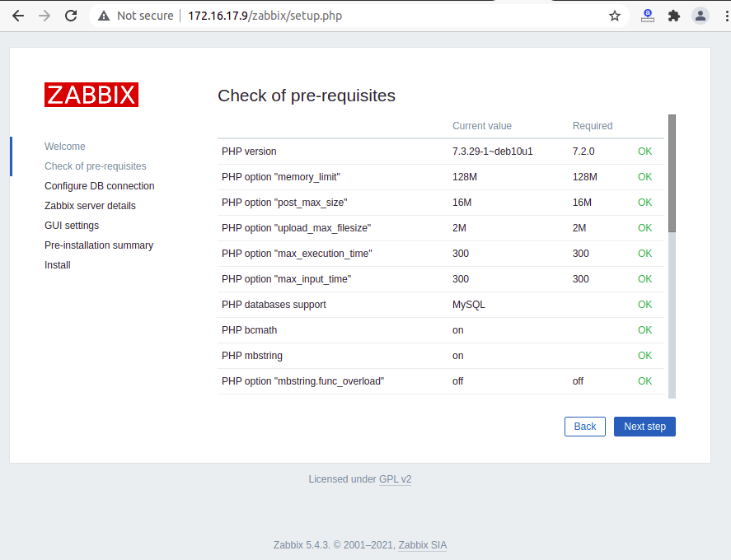Click the MySQL value
This screenshot has width=731, height=560.
469,305
